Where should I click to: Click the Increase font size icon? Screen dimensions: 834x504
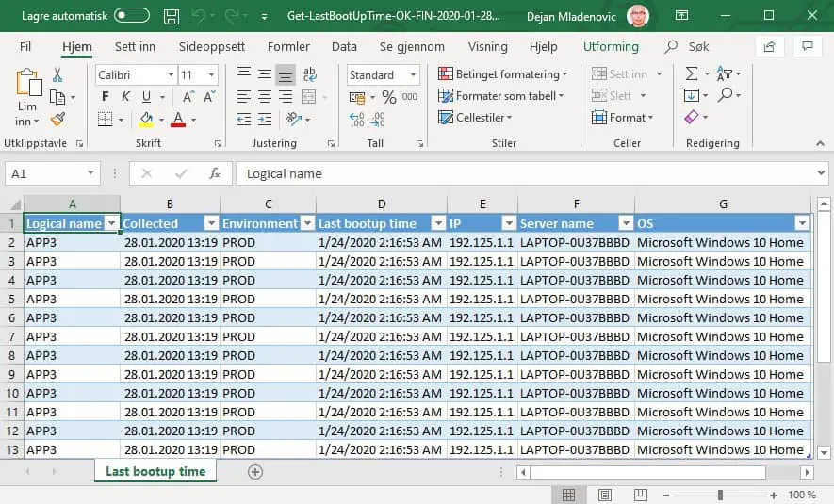(x=188, y=97)
